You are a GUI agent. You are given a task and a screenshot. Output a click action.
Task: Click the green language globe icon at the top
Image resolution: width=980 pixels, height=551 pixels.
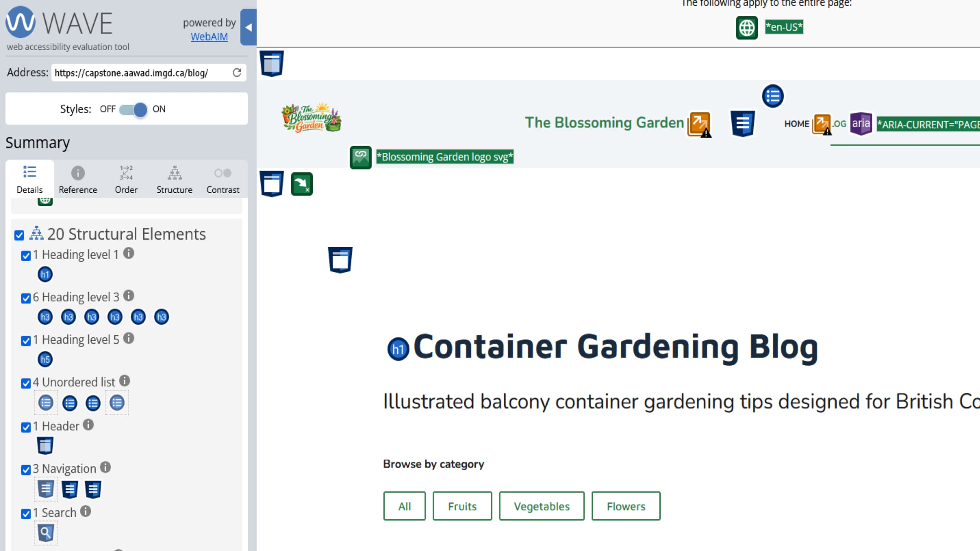pyautogui.click(x=746, y=28)
